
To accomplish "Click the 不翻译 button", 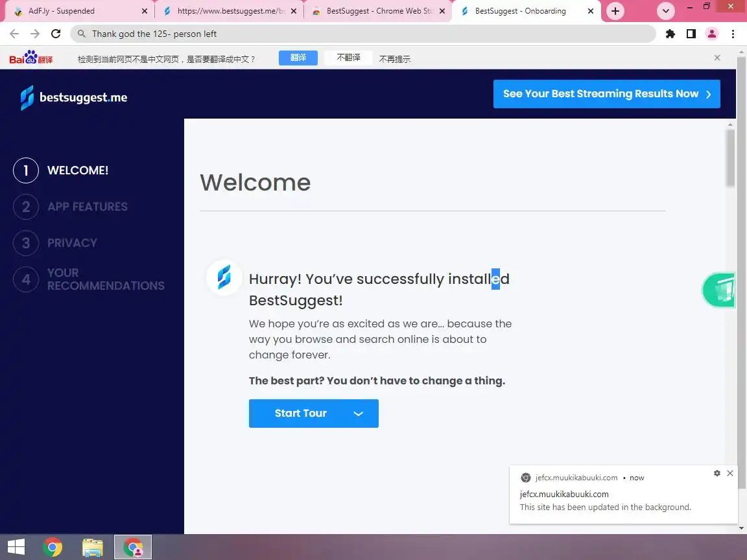I will coord(348,58).
